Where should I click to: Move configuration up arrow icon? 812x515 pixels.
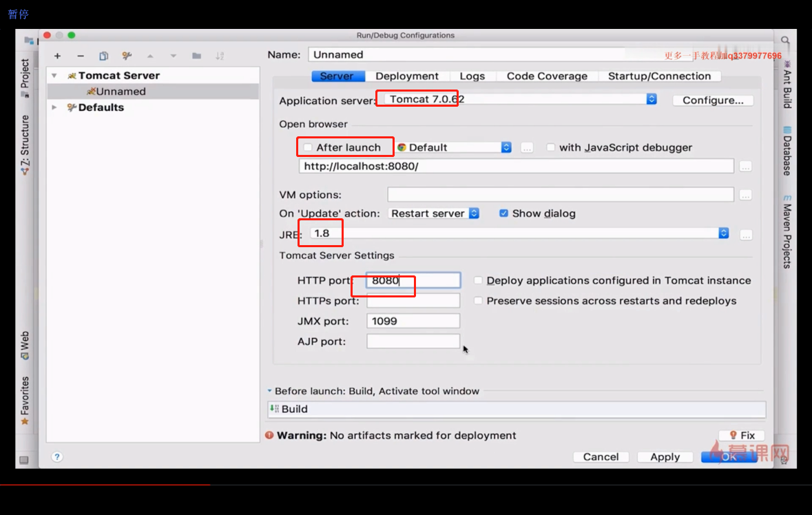click(x=150, y=56)
